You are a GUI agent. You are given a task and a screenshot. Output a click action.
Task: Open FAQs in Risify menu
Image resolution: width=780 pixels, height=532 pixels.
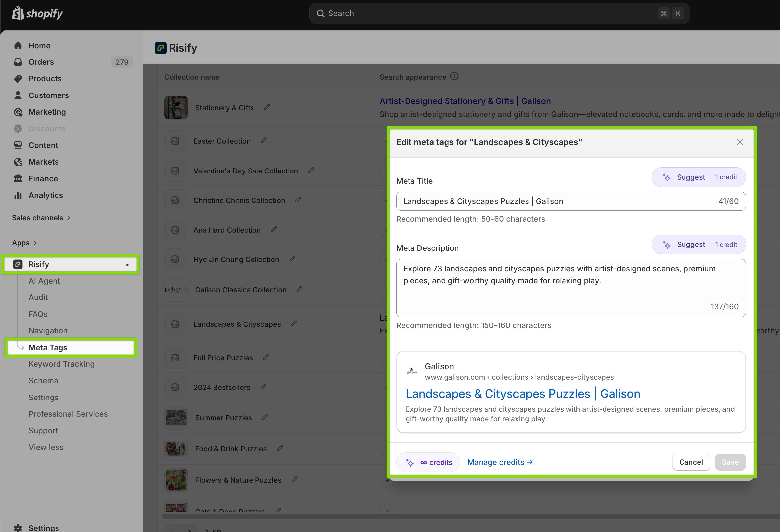pos(38,314)
